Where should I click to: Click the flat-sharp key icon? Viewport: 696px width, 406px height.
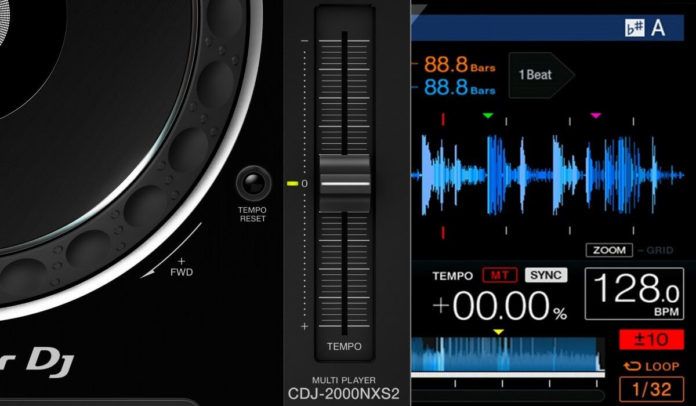coord(635,28)
